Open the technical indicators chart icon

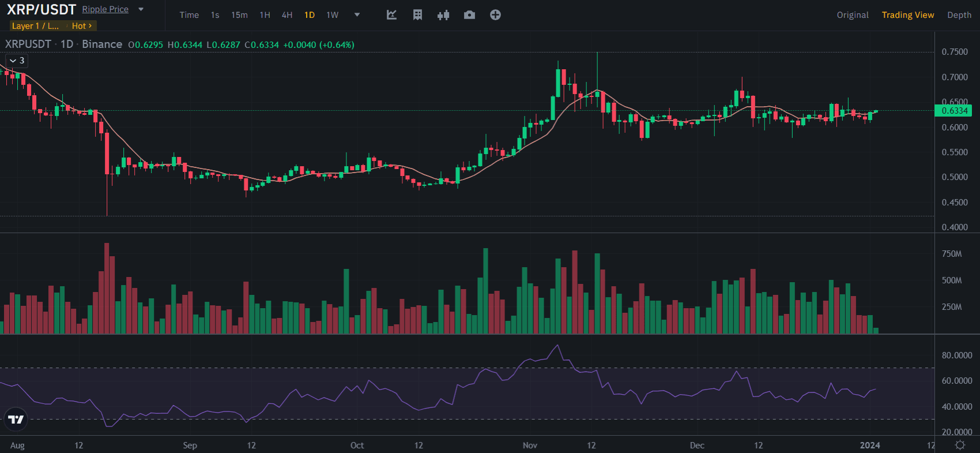[x=391, y=15]
